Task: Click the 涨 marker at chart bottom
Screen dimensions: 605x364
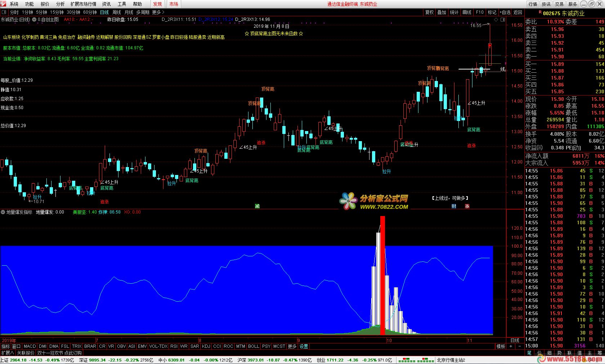Action: click(467, 206)
